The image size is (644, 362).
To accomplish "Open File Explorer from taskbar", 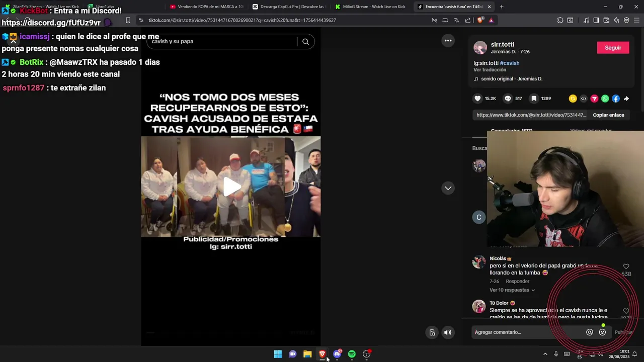I will tap(307, 354).
